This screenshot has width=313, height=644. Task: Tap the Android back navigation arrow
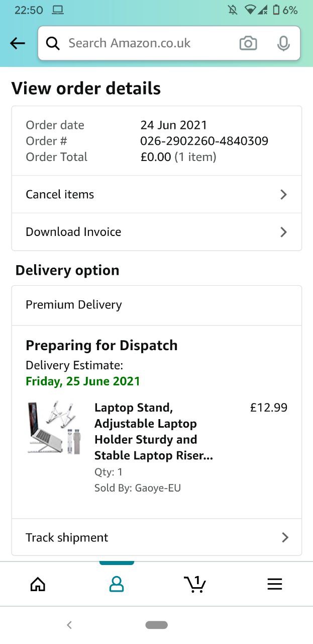point(69,625)
